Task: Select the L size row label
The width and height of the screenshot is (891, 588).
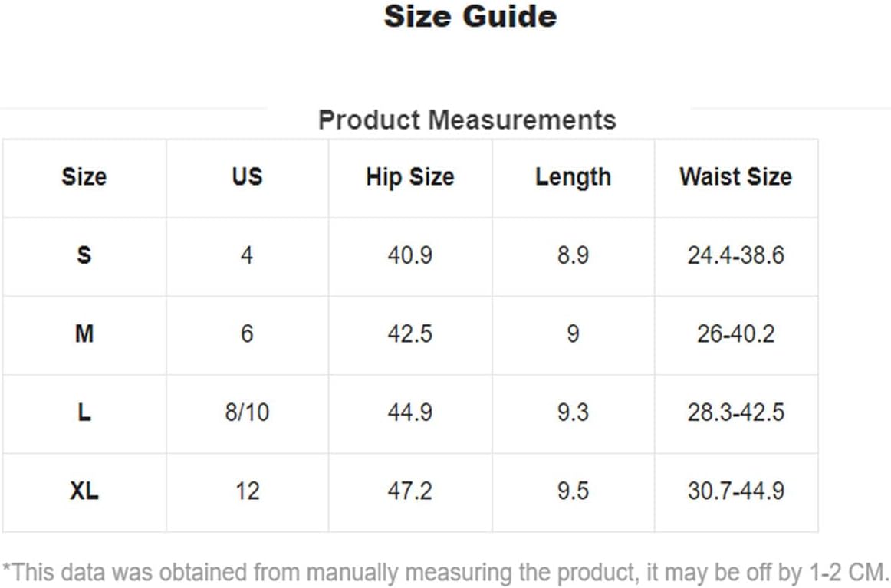Action: pyautogui.click(x=84, y=412)
